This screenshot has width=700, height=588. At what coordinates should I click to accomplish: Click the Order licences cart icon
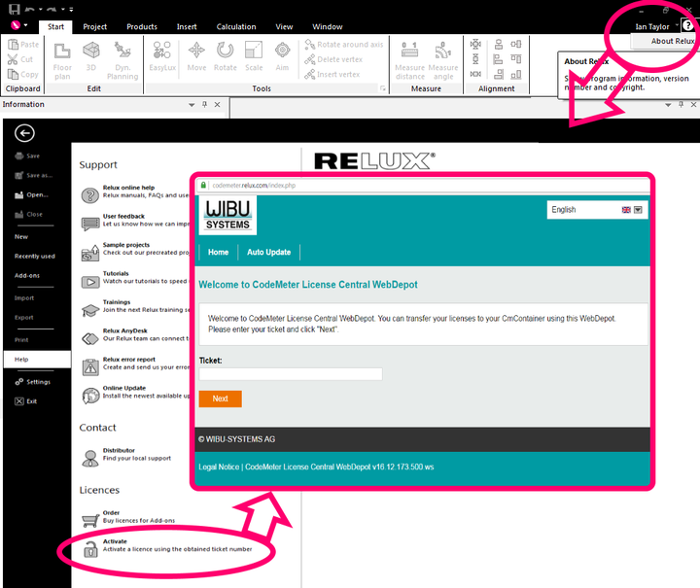pyautogui.click(x=89, y=516)
